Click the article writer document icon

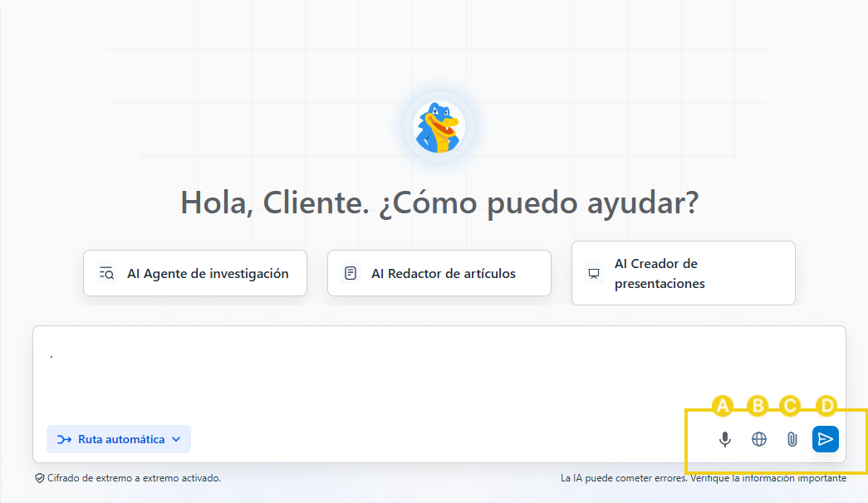tap(351, 273)
